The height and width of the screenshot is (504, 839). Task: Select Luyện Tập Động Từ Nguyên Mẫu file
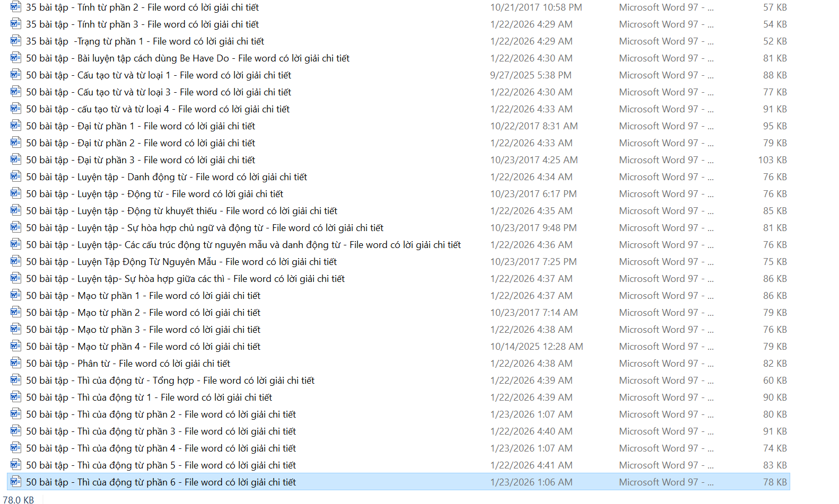181,262
